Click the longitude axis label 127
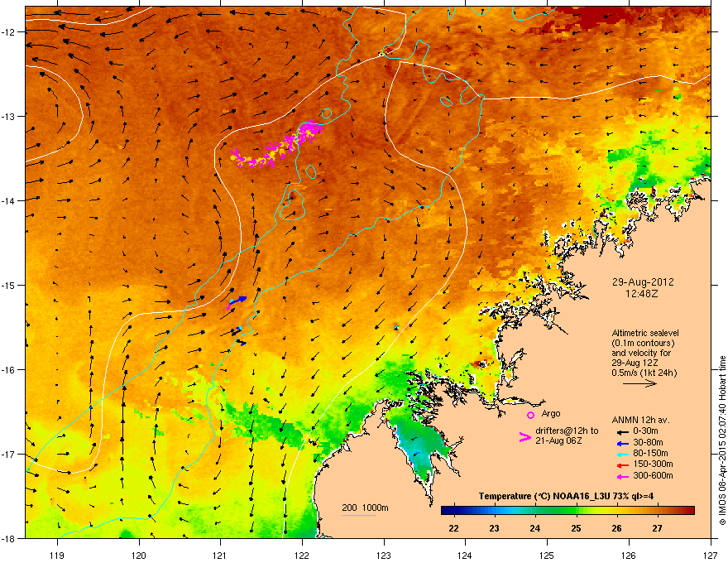The height and width of the screenshot is (563, 728). (x=710, y=556)
